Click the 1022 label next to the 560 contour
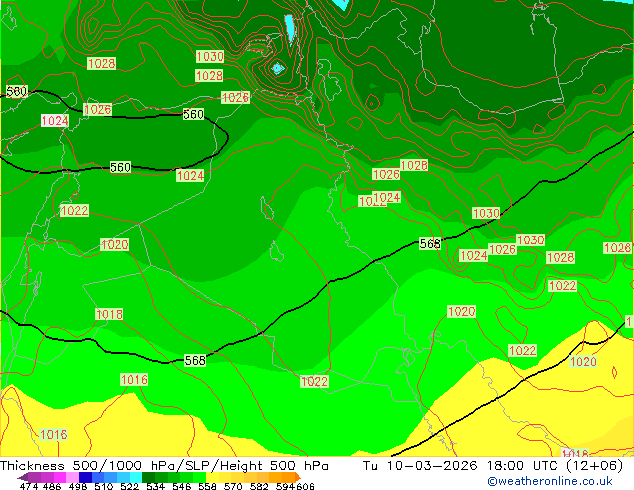This screenshot has width=634, height=490. 74,211
